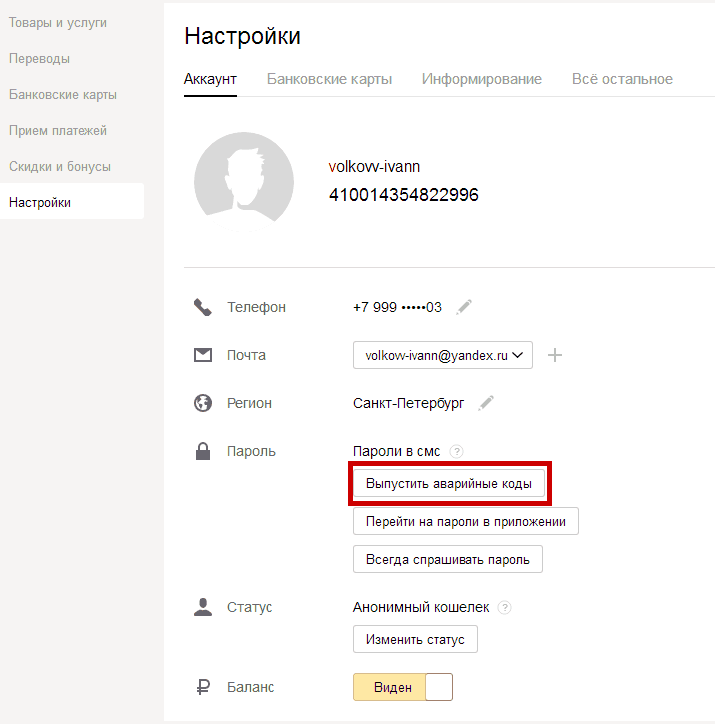The image size is (715, 724).
Task: Click the pencil icon next to phone number
Action: pos(463,307)
